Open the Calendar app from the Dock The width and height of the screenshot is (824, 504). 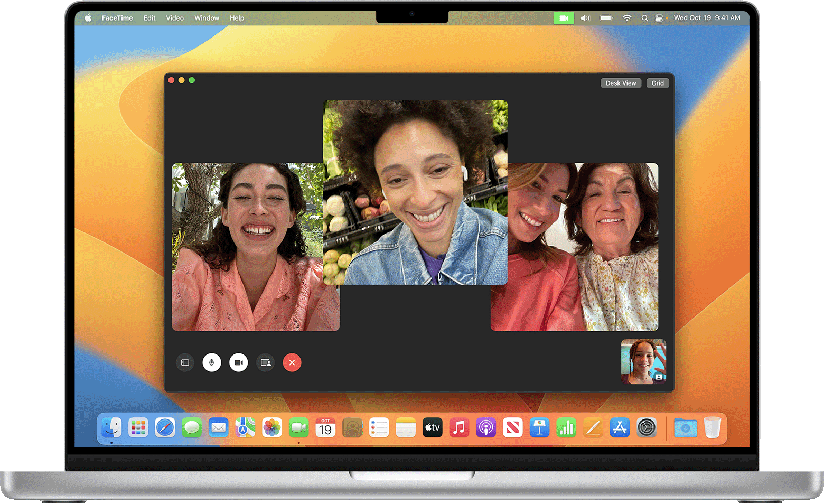click(325, 427)
